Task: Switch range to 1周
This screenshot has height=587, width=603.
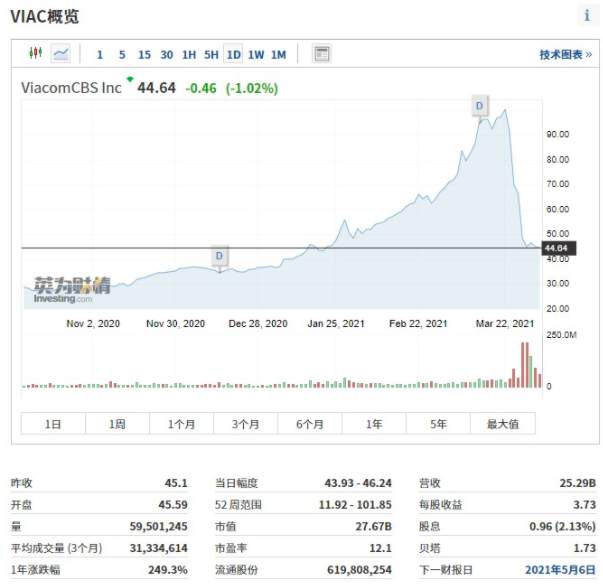Action: tap(117, 424)
